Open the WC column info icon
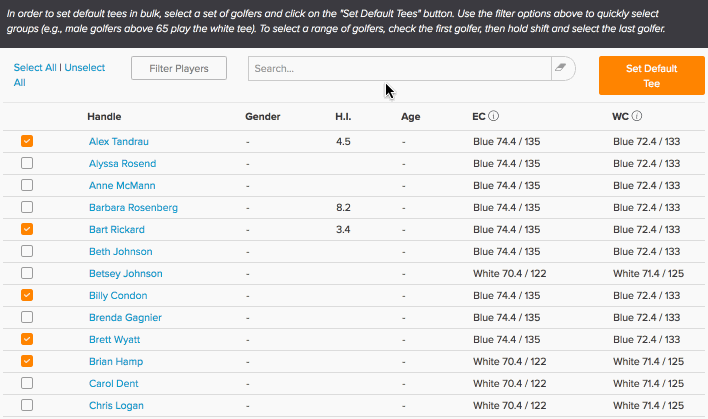Image resolution: width=708 pixels, height=419 pixels. [x=637, y=116]
